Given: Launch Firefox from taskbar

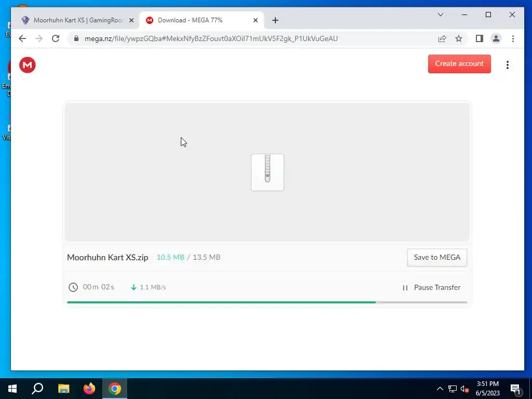Looking at the screenshot, I should pos(89,389).
